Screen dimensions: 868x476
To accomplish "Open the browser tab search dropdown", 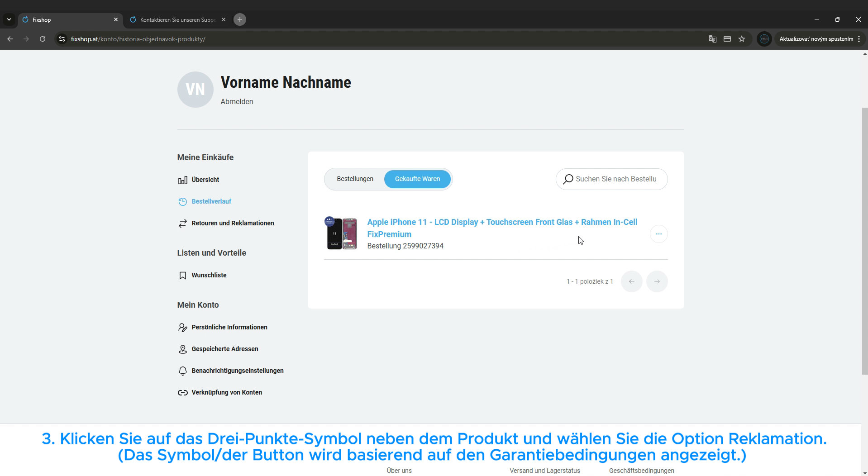I will 9,19.
